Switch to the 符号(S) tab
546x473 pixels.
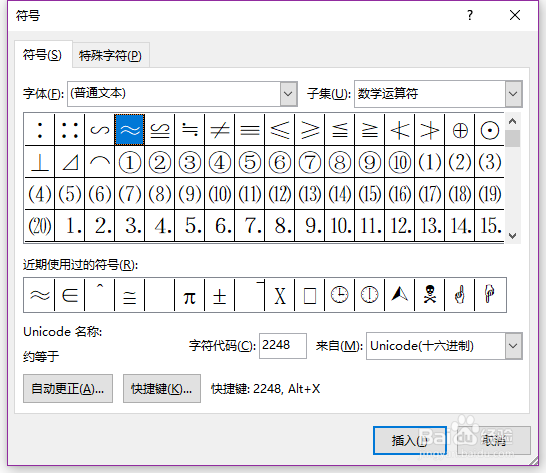pos(42,55)
